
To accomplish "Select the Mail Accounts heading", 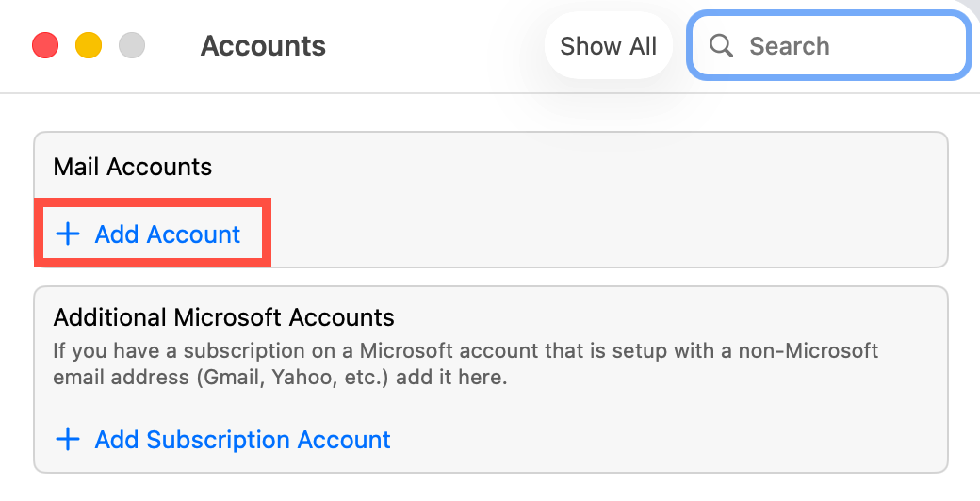I will [133, 168].
